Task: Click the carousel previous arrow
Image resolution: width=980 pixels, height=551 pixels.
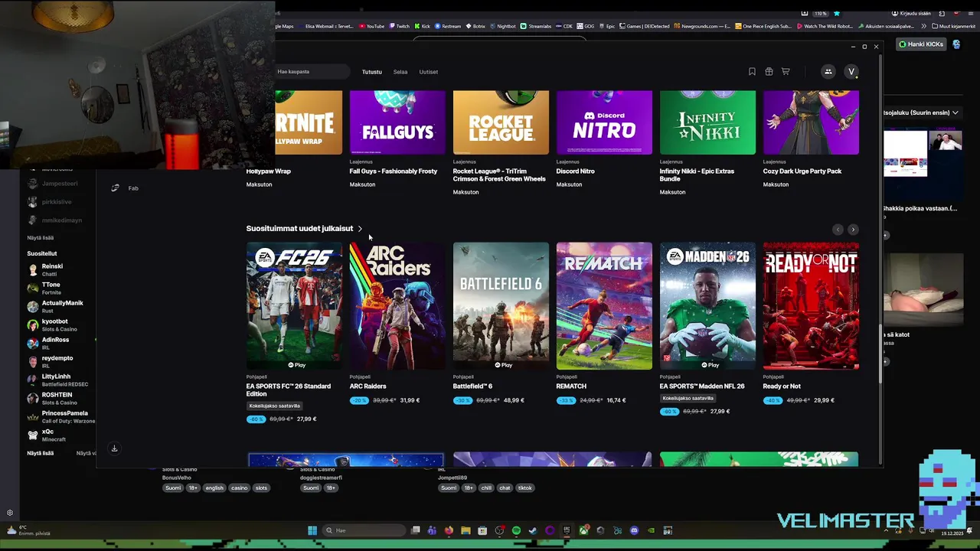Action: coord(838,230)
